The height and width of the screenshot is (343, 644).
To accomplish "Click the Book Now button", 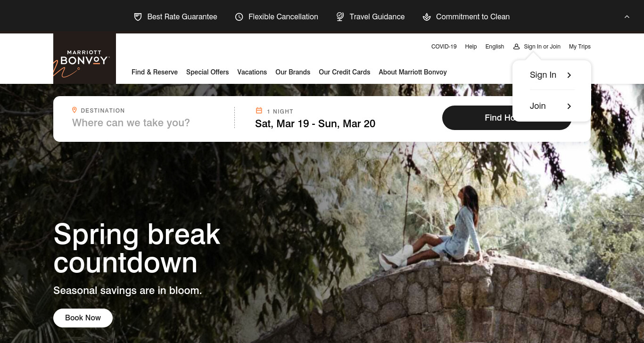I will point(83,318).
